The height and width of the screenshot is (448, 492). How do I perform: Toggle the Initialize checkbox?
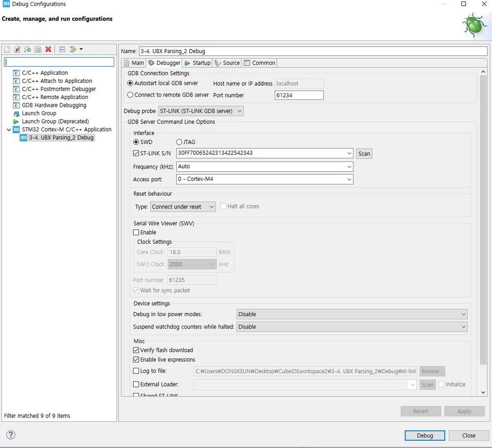click(441, 384)
